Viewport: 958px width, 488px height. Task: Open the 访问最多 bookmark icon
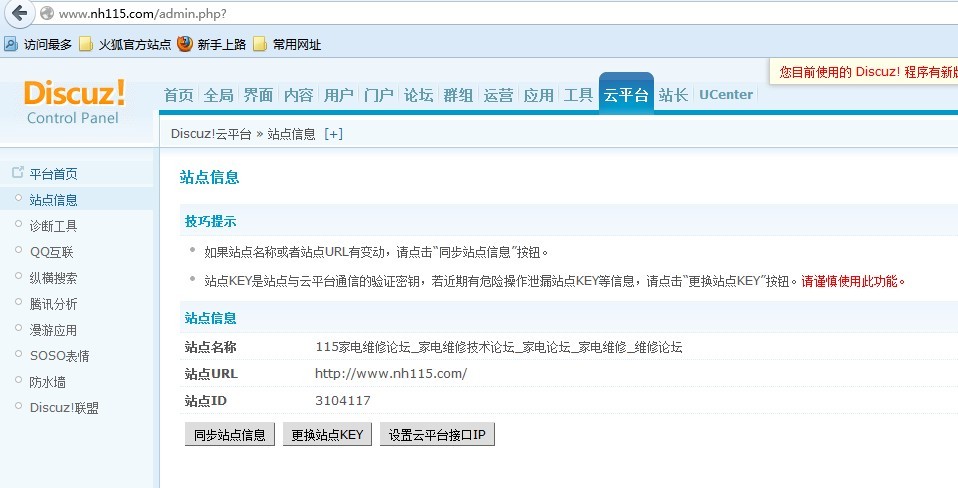(x=10, y=44)
